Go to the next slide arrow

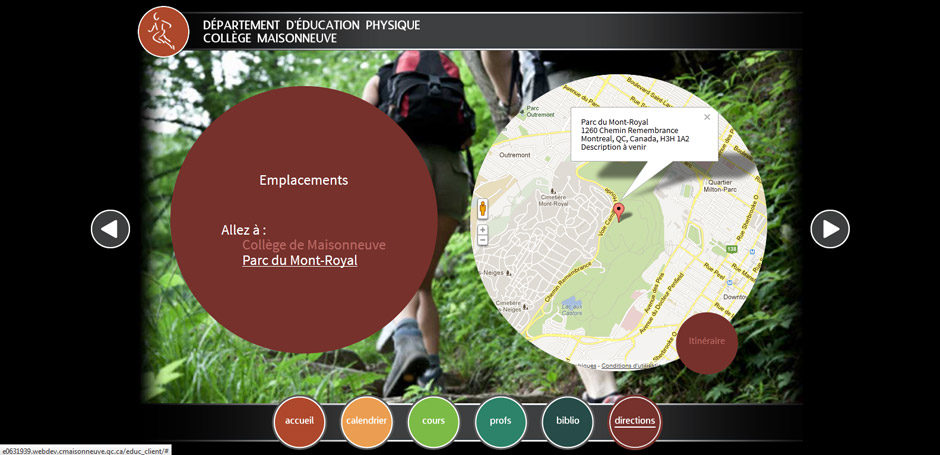coord(830,229)
